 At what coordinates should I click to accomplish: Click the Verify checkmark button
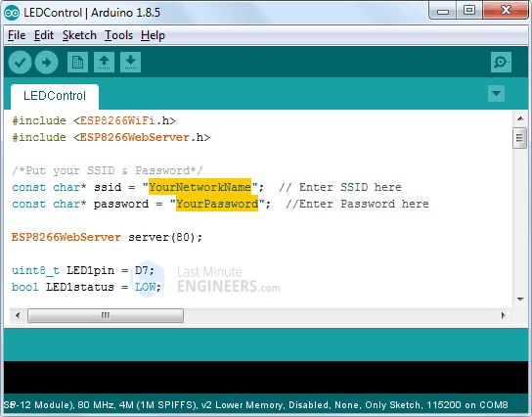(x=20, y=62)
